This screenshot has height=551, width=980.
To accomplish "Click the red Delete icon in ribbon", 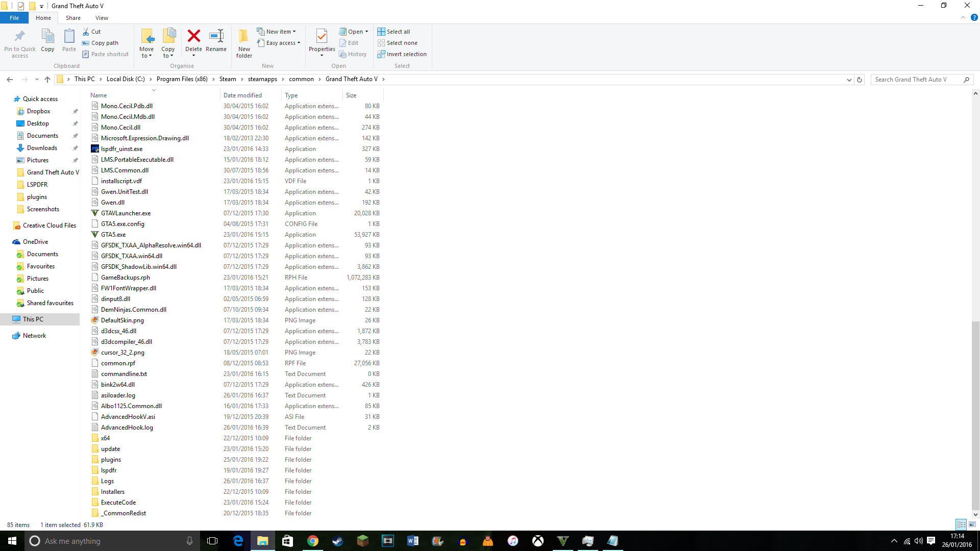I will point(193,36).
